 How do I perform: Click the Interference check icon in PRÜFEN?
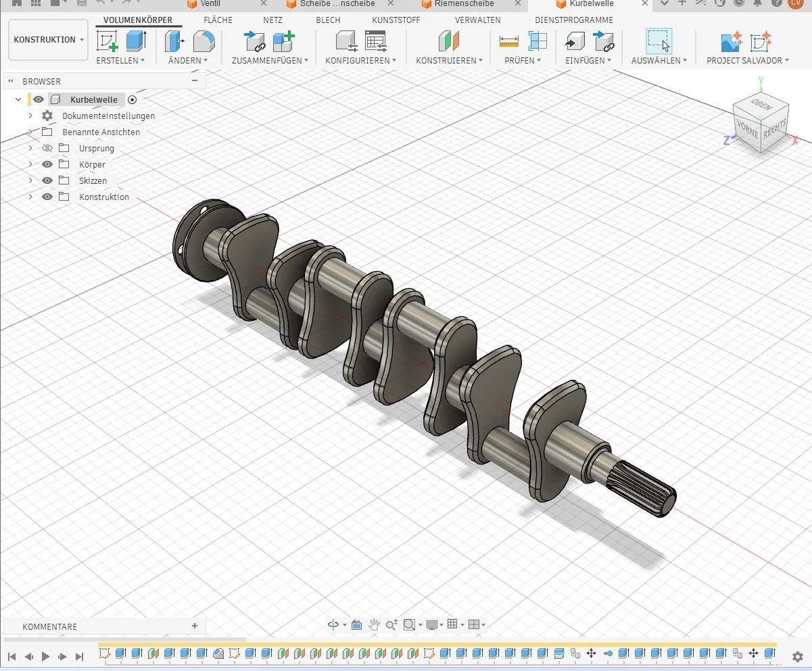click(538, 42)
